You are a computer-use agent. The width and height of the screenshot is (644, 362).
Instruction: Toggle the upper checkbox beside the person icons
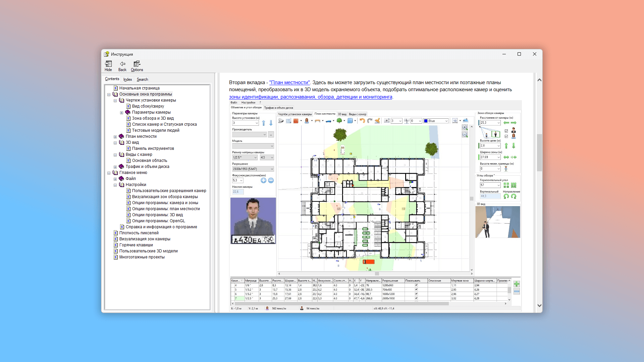(506, 131)
